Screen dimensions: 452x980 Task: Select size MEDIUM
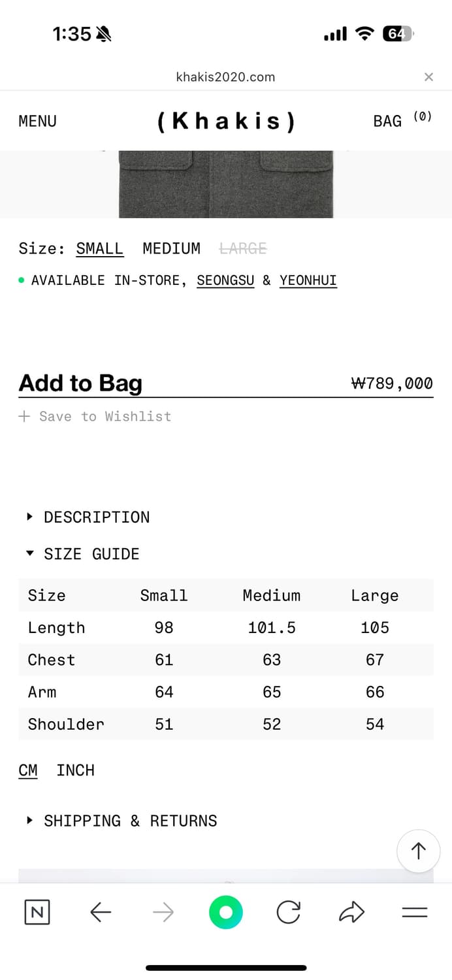pos(171,248)
